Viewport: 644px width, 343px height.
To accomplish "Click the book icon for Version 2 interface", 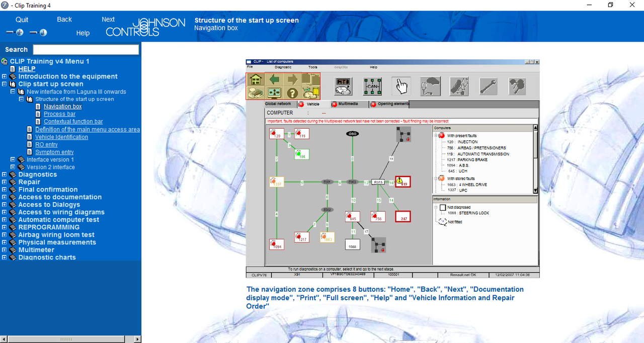I will [x=21, y=167].
